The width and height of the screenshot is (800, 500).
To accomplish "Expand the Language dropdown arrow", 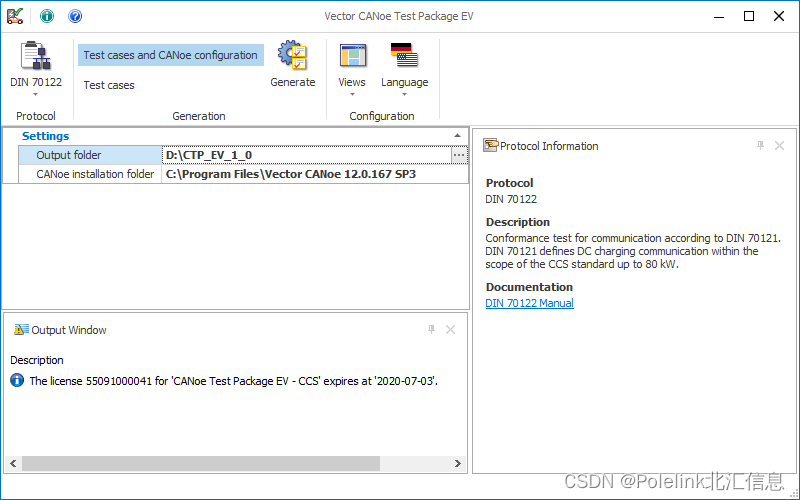I will coord(405,94).
